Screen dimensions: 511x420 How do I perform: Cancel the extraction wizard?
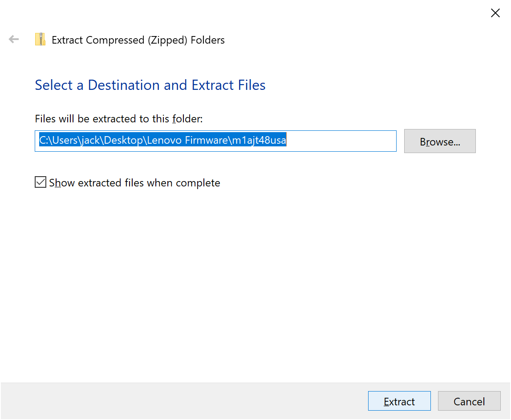[469, 401]
